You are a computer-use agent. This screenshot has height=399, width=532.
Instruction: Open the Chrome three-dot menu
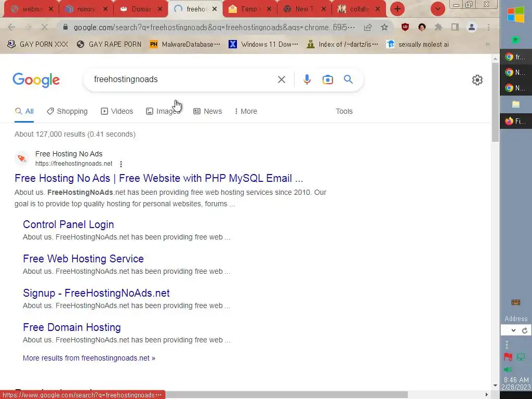coord(488,27)
